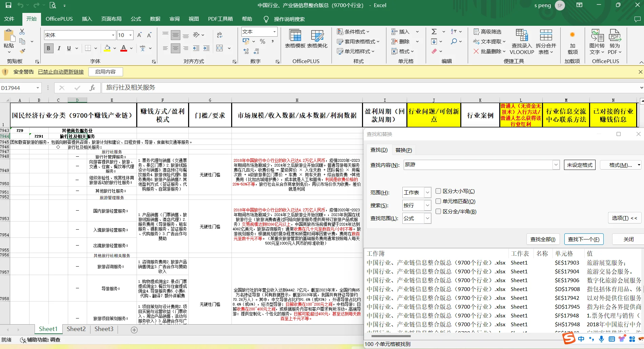Screen dimensions: 644x349
Task: Check the 单元格匹配 checkbox
Action: (x=438, y=201)
